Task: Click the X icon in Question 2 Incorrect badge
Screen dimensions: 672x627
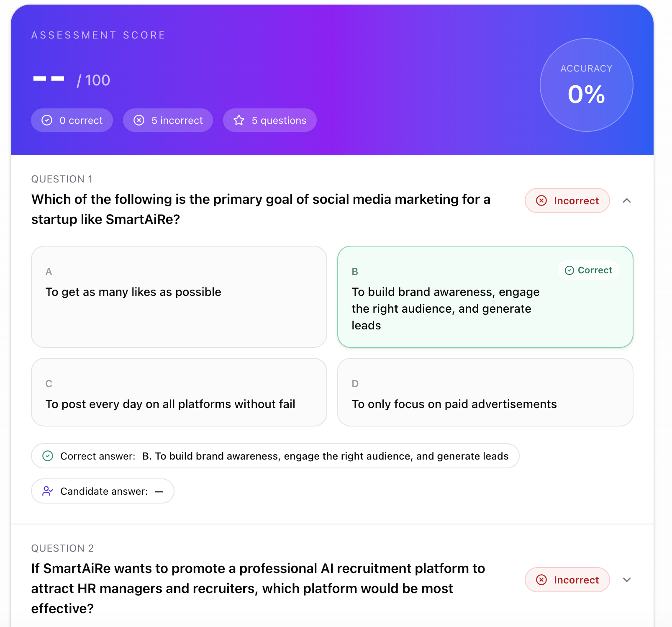Action: [x=541, y=580]
